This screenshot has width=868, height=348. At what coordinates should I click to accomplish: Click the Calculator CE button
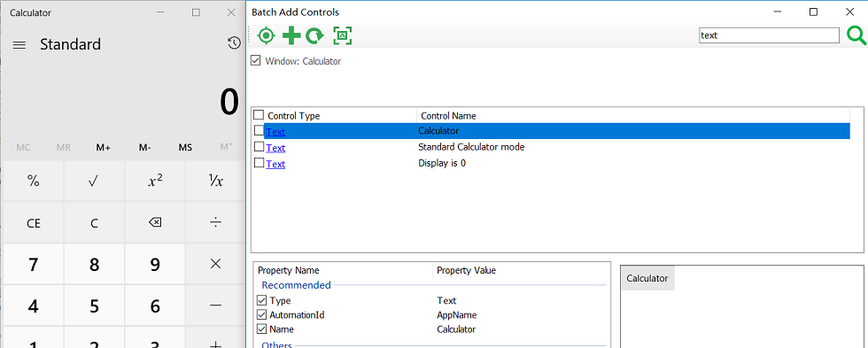34,223
